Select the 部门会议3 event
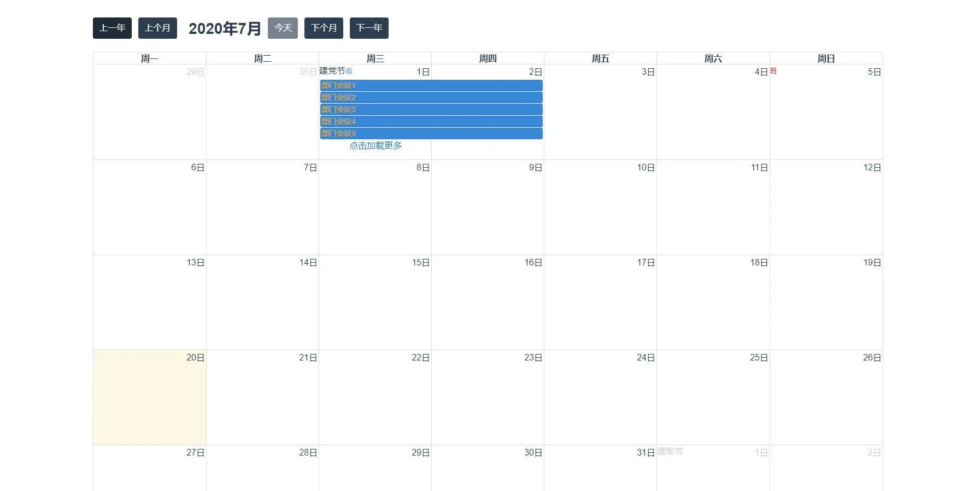Image resolution: width=980 pixels, height=491 pixels. click(431, 109)
